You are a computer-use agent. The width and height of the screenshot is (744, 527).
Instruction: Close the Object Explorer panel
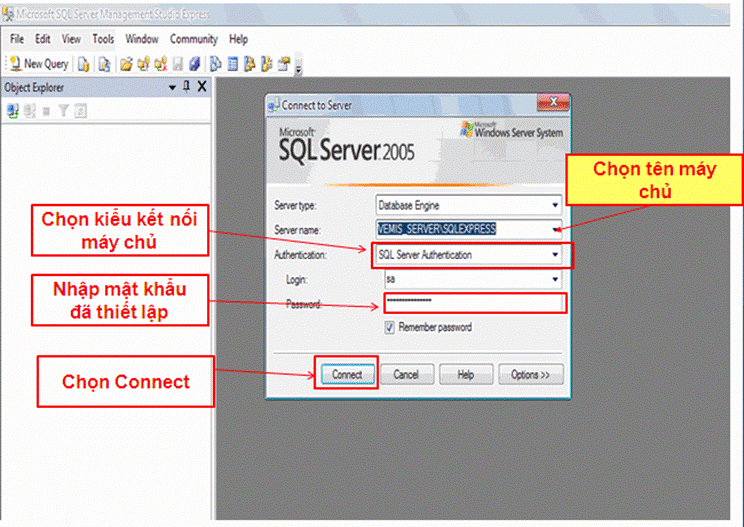click(202, 86)
